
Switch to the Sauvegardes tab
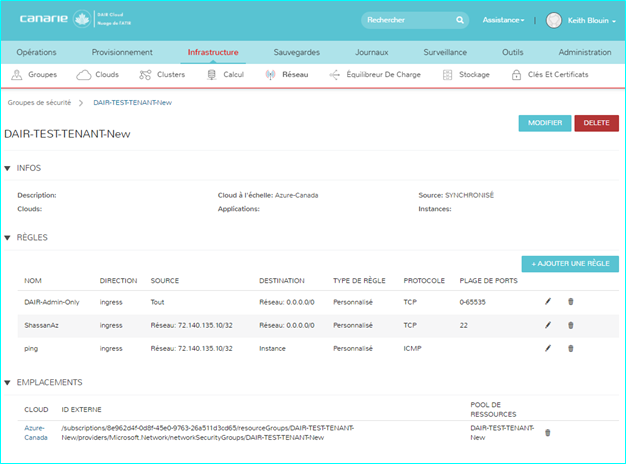point(297,52)
